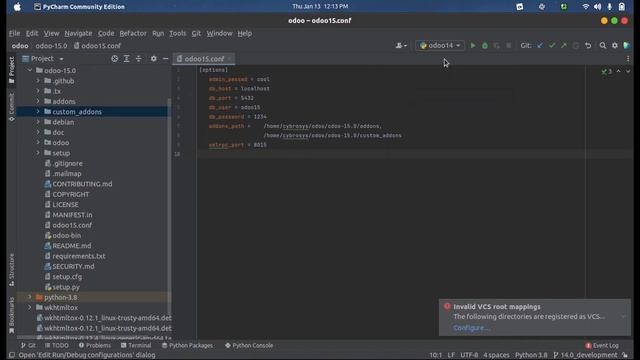Open the File menu
Screen dimensions: 640x360
click(x=14, y=33)
